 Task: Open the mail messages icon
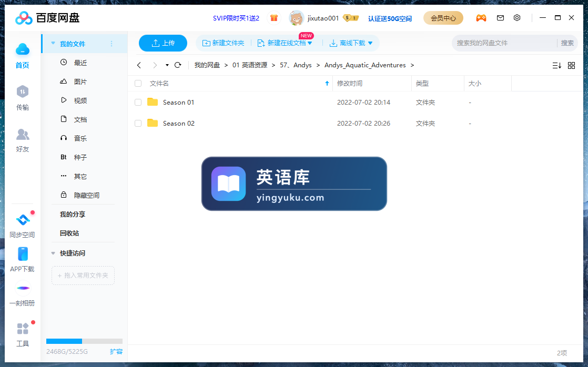click(500, 18)
